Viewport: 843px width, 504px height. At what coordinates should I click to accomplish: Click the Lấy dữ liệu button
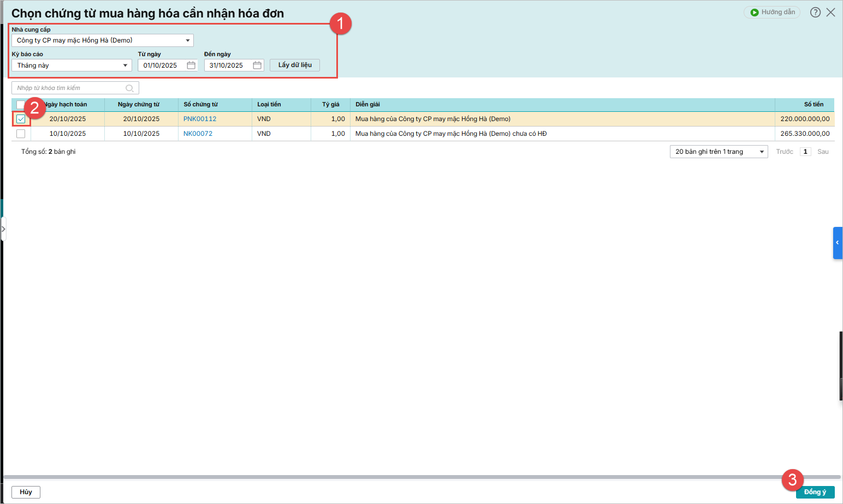295,65
